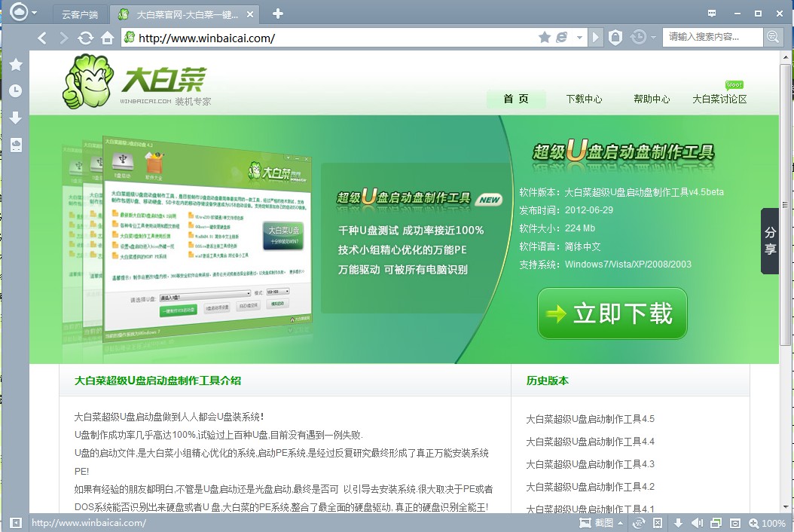This screenshot has width=794, height=532.
Task: Open the history clock in the sidebar
Action: tap(15, 91)
